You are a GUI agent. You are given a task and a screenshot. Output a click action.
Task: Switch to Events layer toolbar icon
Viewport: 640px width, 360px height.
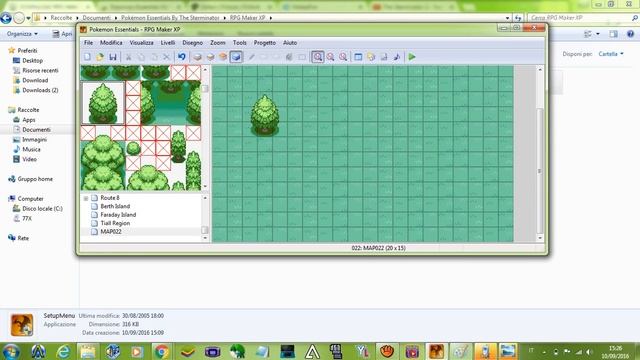click(x=236, y=57)
